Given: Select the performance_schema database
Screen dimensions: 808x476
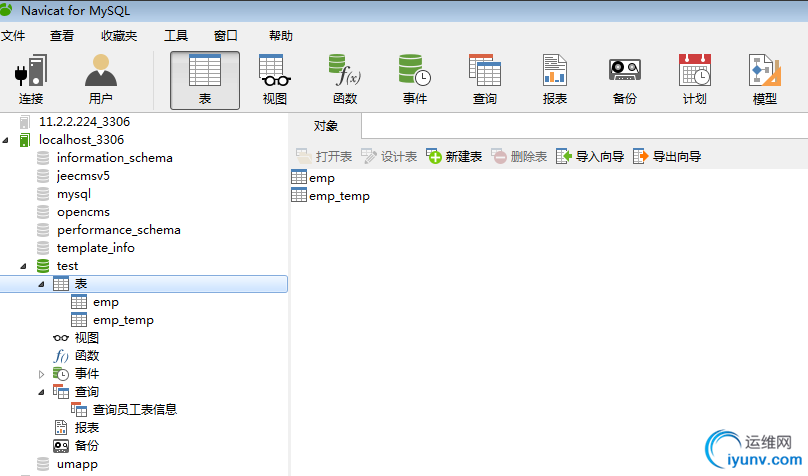Looking at the screenshot, I should click(119, 230).
